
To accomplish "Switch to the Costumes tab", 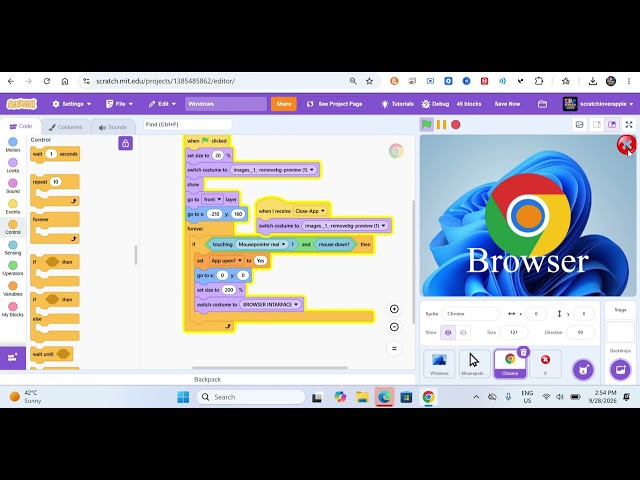I will pos(65,127).
